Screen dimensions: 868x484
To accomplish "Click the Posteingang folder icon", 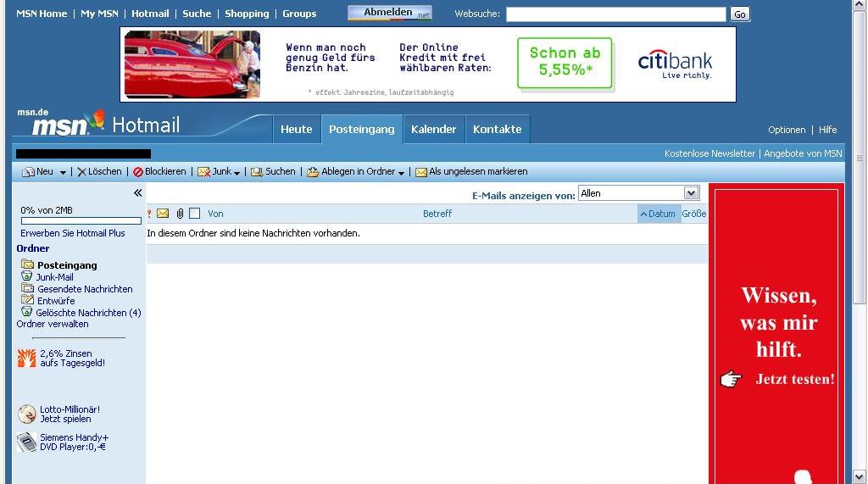I will tap(27, 264).
